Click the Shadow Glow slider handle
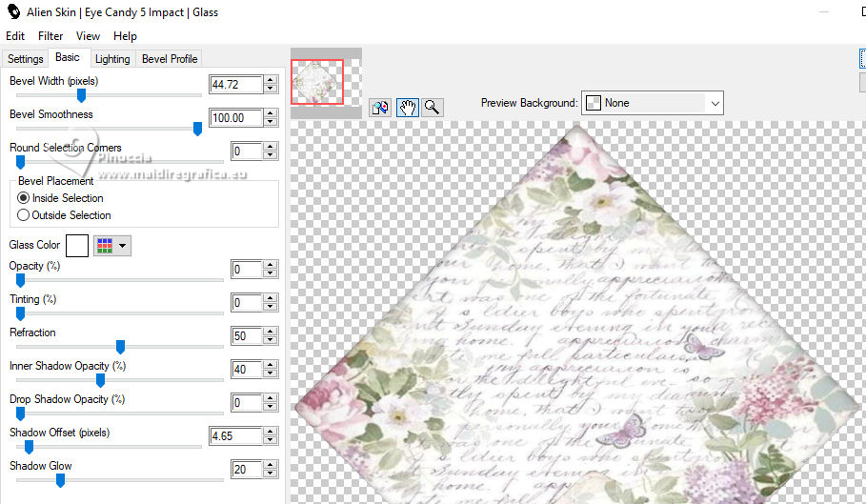 point(60,480)
